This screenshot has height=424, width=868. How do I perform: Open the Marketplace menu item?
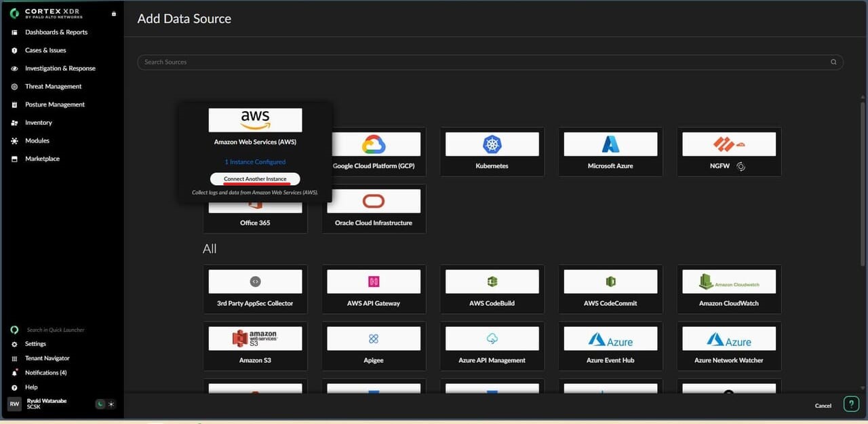pyautogui.click(x=42, y=159)
